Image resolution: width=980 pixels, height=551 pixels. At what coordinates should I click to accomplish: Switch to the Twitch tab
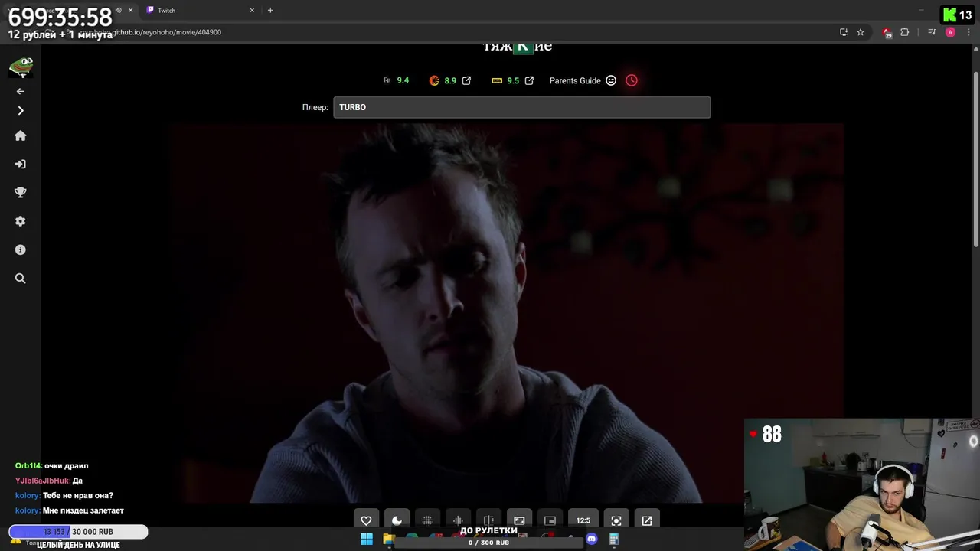click(x=199, y=11)
